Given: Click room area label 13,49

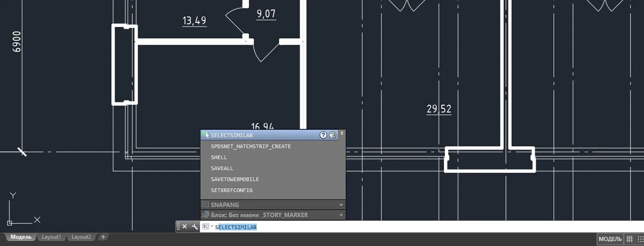Looking at the screenshot, I should 194,21.
